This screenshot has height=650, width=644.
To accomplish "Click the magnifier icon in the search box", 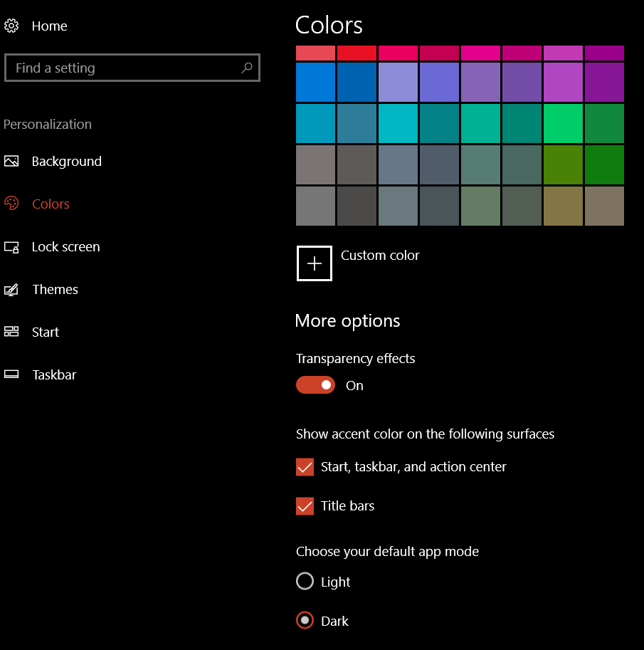I will coord(246,67).
